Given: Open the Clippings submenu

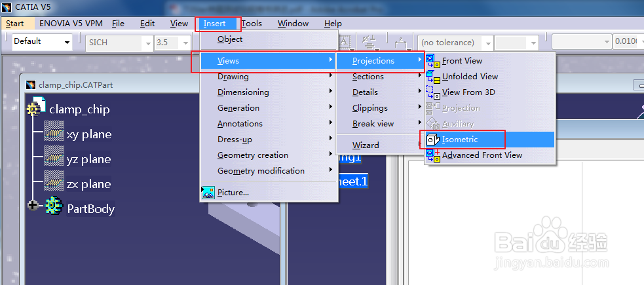Looking at the screenshot, I should [x=381, y=108].
